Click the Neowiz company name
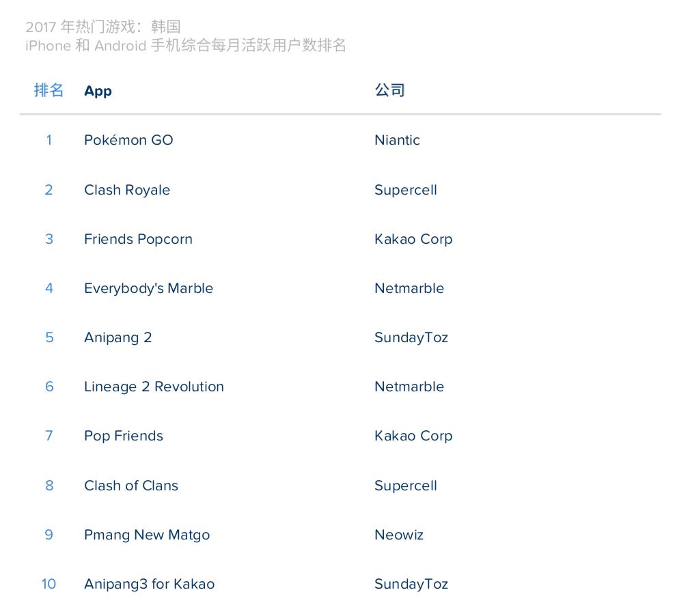Screen dimensions: 675x616 click(x=399, y=535)
